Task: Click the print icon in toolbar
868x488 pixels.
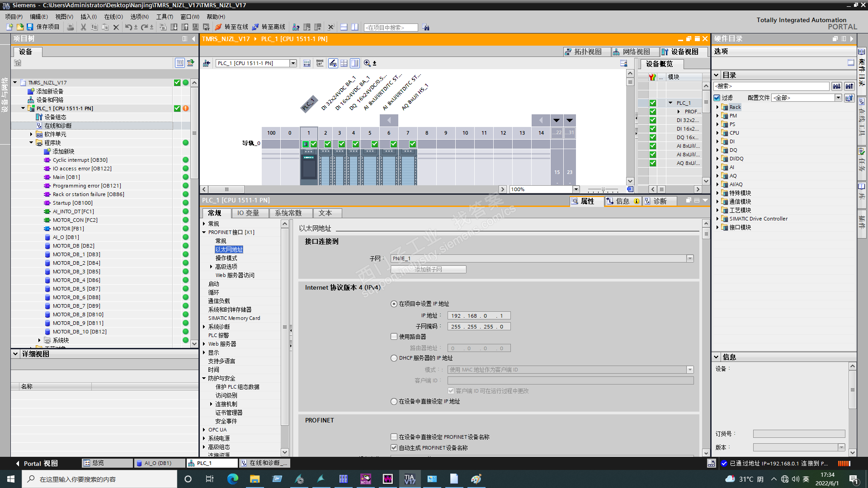Action: pos(70,27)
